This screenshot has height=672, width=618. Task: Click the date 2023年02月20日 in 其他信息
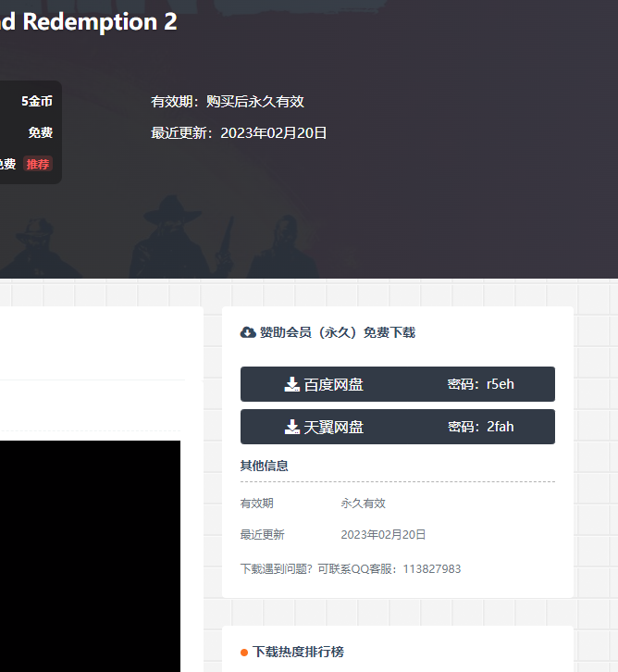(383, 534)
